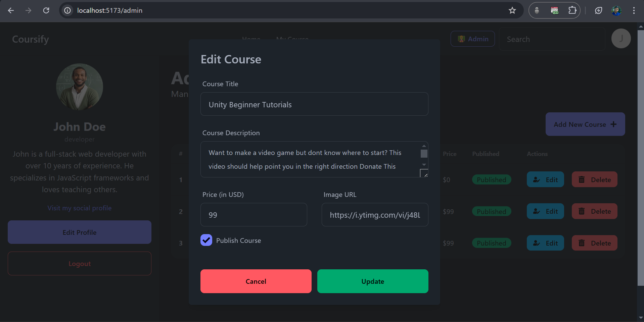
Task: Open the Chrome three-dot menu
Action: point(634,10)
